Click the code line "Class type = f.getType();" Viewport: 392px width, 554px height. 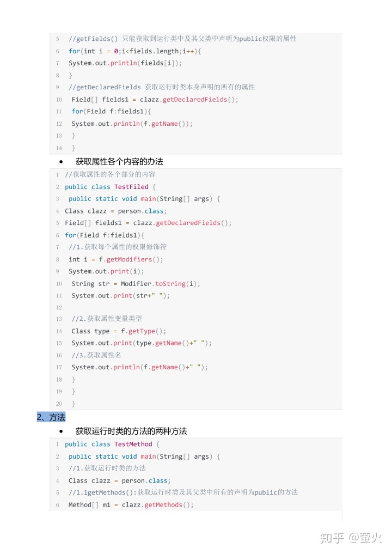[119, 331]
